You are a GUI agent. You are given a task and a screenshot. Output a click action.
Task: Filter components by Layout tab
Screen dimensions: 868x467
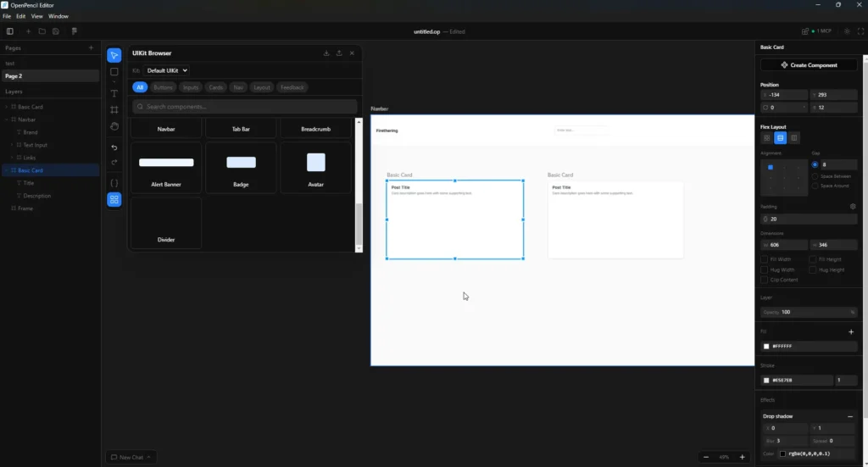tap(262, 87)
